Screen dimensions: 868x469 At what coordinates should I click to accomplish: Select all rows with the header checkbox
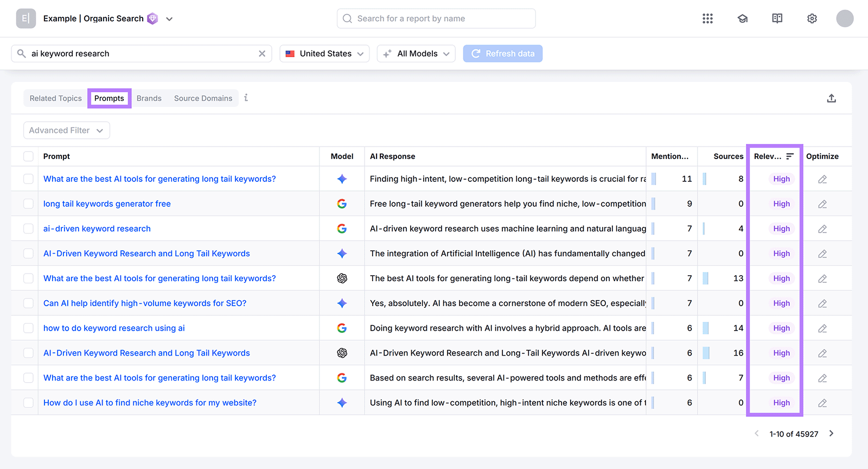point(28,156)
